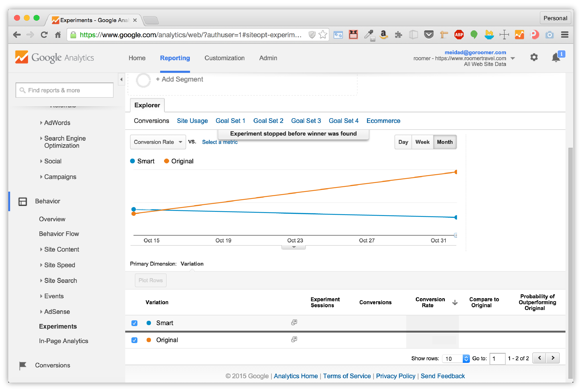Collapse the left sidebar with the arrow handle
This screenshot has height=392, width=582.
(121, 80)
